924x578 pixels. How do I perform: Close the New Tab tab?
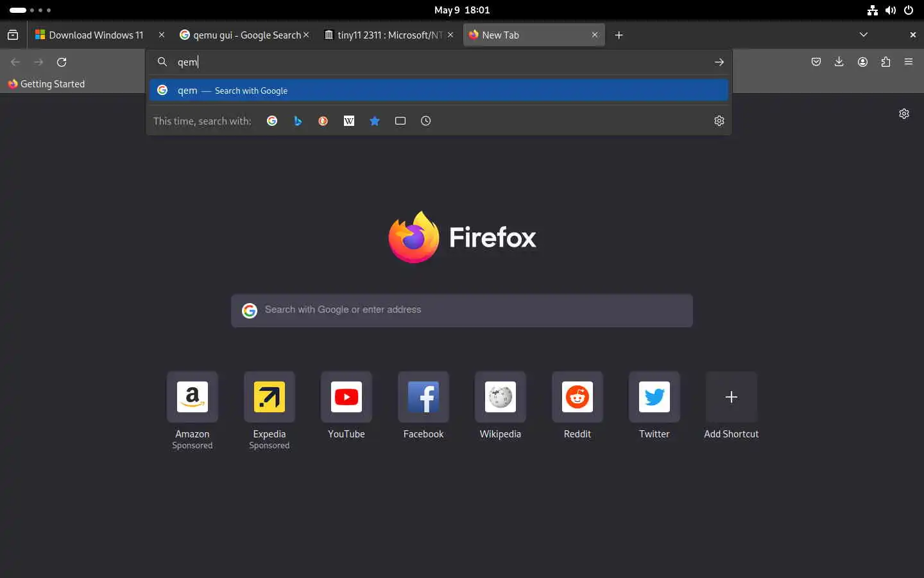(595, 35)
